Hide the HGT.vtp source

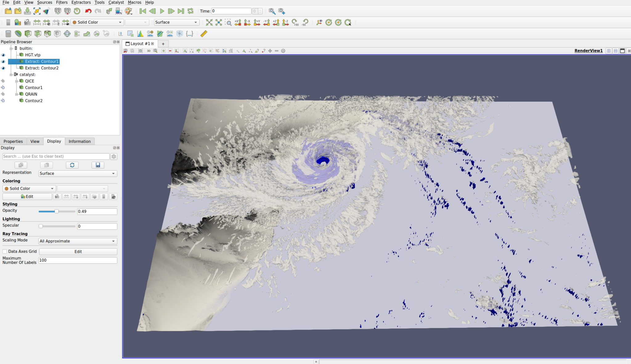click(3, 55)
